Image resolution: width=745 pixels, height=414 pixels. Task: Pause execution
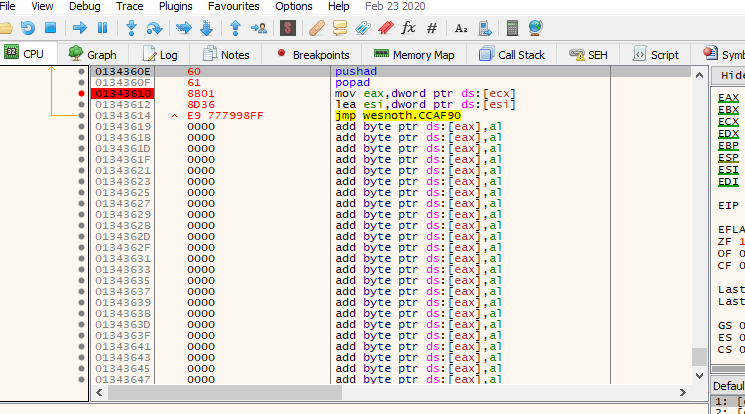tap(102, 28)
